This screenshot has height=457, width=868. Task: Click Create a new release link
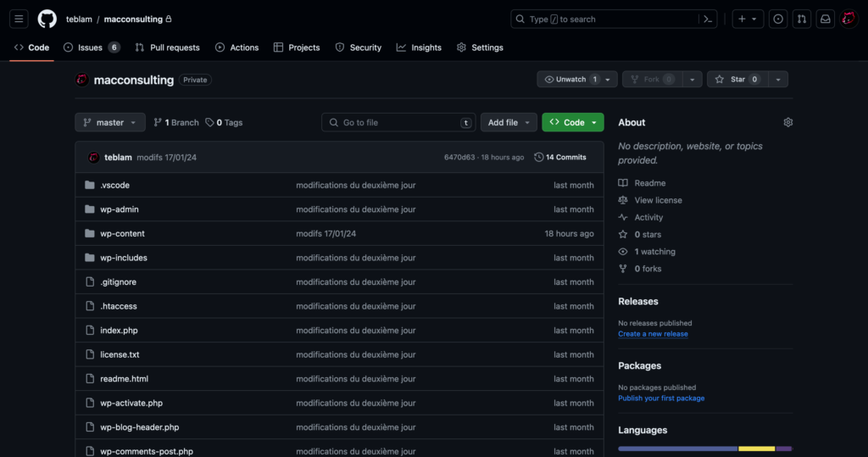[653, 334]
